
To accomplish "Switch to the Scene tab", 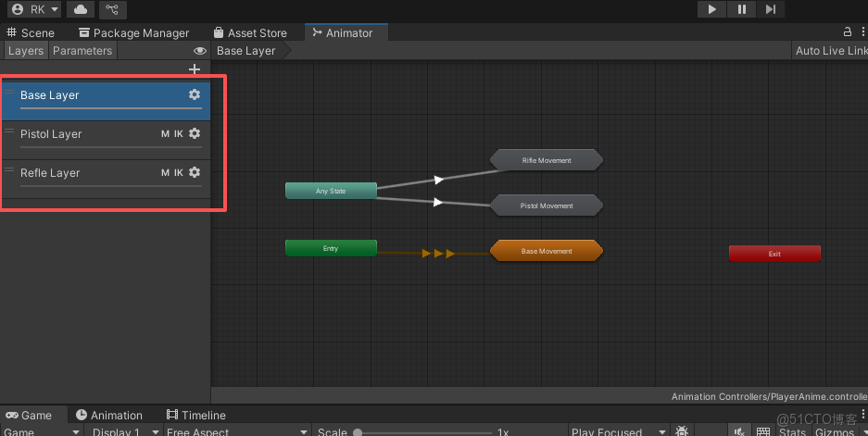I will pos(31,32).
